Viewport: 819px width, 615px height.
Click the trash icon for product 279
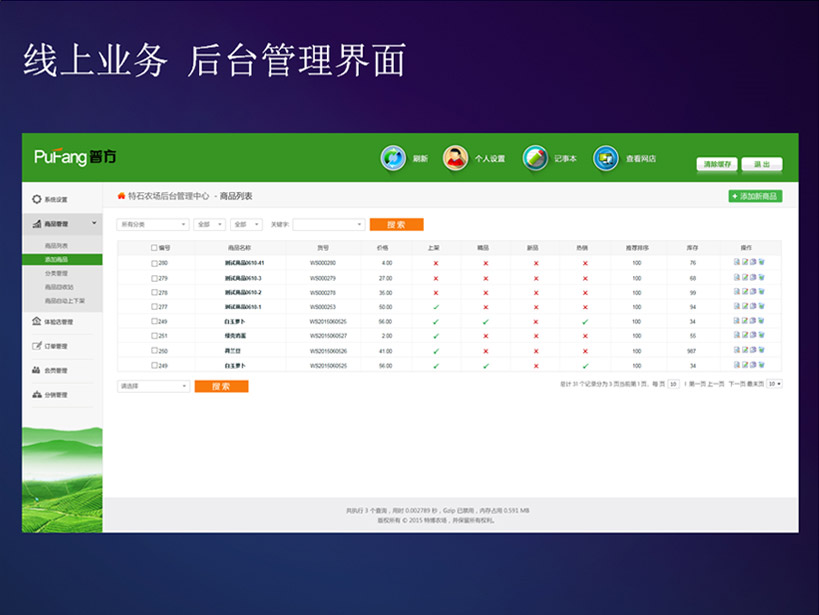click(762, 278)
